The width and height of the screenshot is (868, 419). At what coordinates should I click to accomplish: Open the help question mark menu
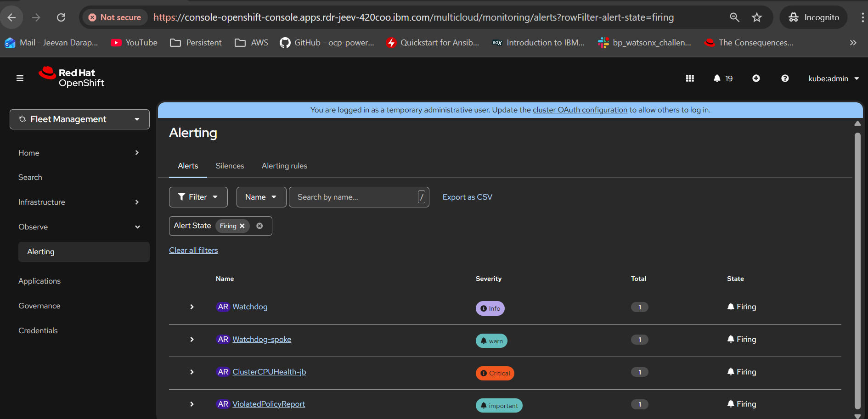coord(785,78)
